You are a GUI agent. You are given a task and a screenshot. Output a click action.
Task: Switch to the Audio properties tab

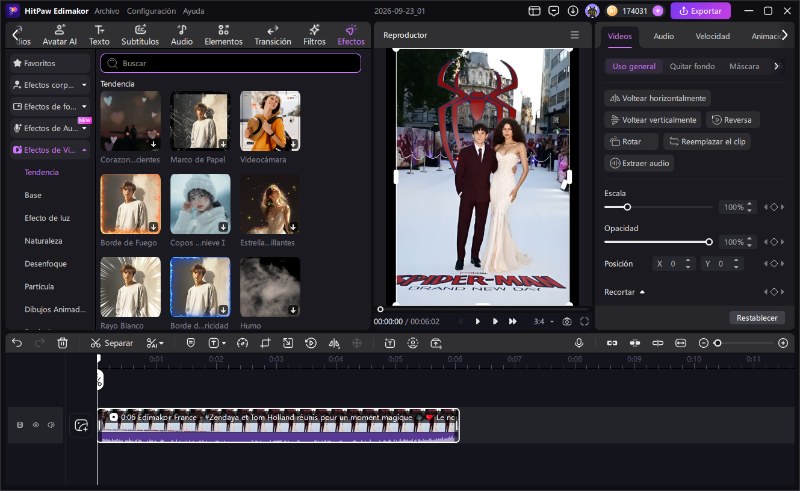pos(663,36)
